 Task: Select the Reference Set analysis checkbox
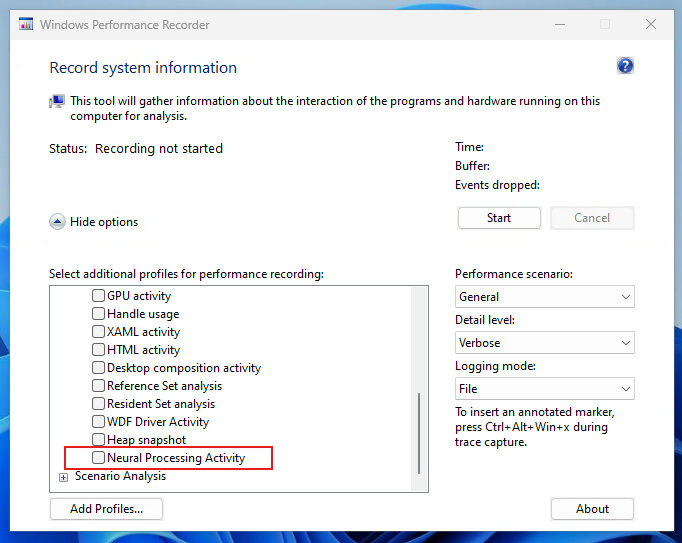[98, 385]
